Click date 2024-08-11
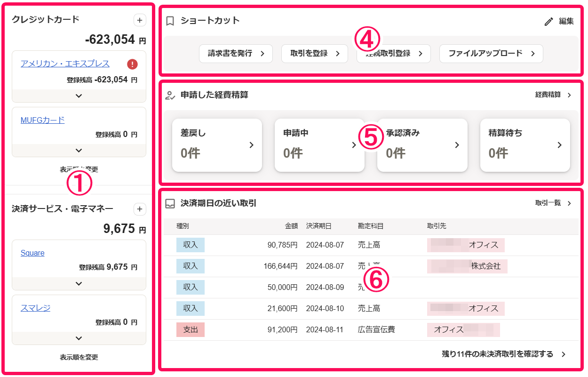Viewport: 588px width, 377px height. [x=325, y=329]
